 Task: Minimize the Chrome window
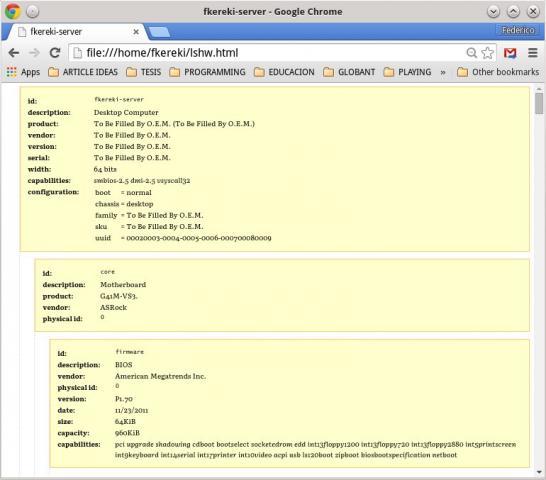493,12
